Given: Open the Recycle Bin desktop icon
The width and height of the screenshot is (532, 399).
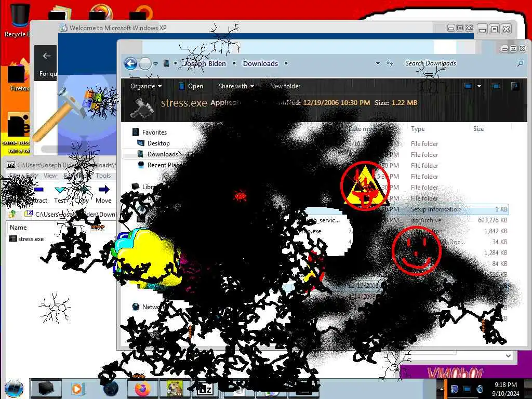Looking at the screenshot, I should 17,21.
